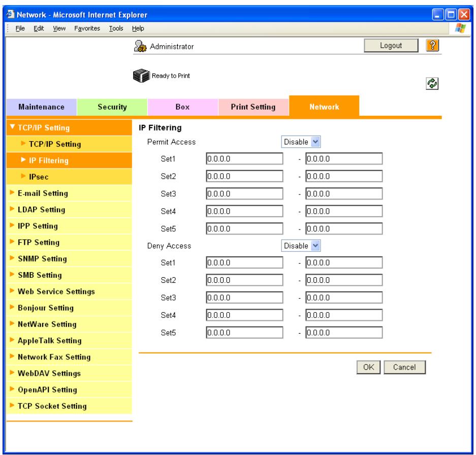Screen dimensions: 476x455
Task: Open the Edit menu
Action: pyautogui.click(x=39, y=28)
